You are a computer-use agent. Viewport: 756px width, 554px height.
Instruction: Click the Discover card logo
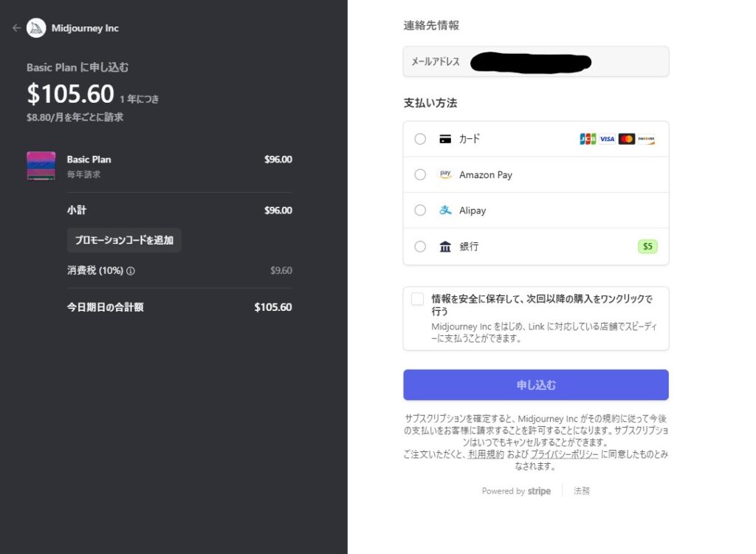(646, 139)
